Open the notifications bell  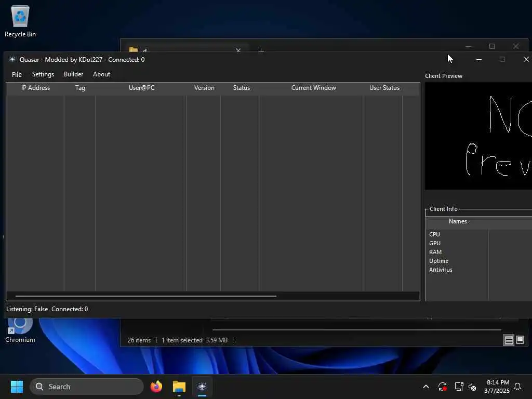[518, 387]
